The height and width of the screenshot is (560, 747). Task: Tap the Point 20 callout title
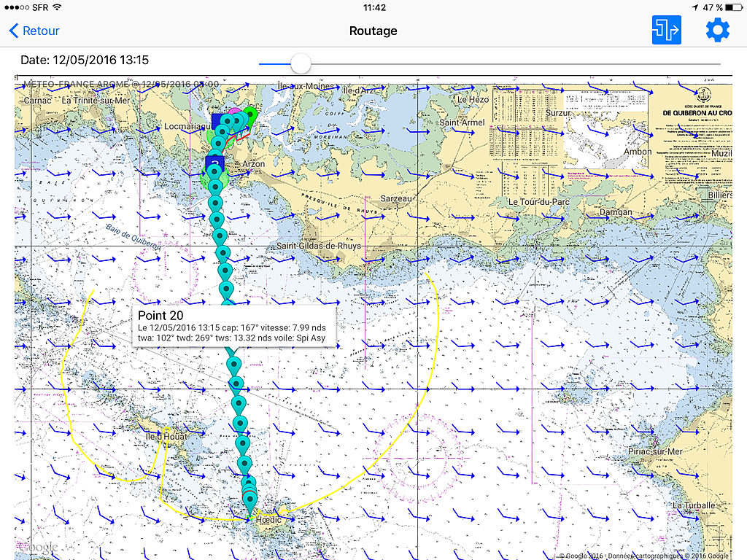pos(160,315)
